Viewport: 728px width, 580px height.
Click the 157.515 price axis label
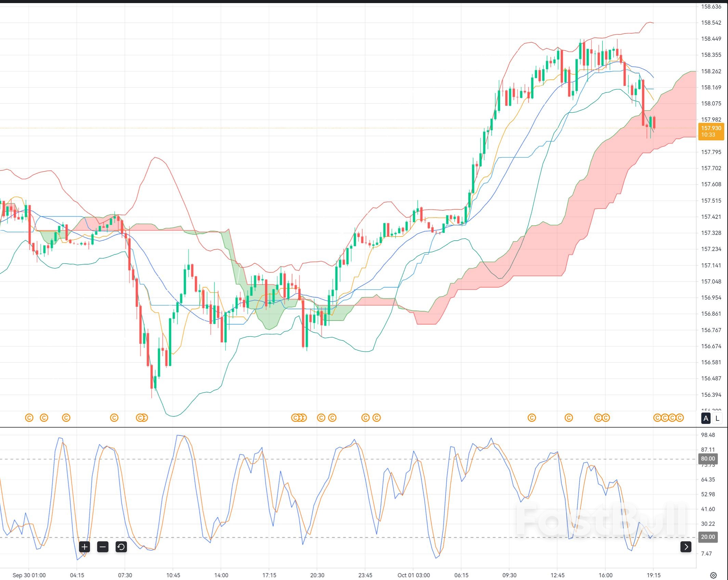(x=711, y=201)
